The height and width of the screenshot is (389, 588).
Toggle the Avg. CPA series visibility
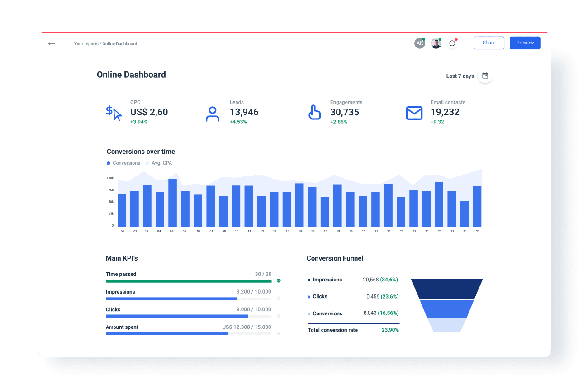(158, 163)
